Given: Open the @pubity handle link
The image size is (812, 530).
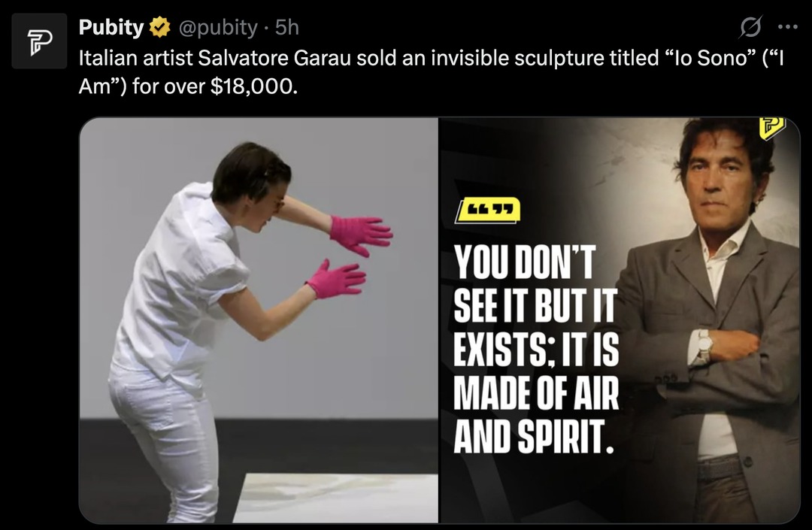Looking at the screenshot, I should [218, 27].
